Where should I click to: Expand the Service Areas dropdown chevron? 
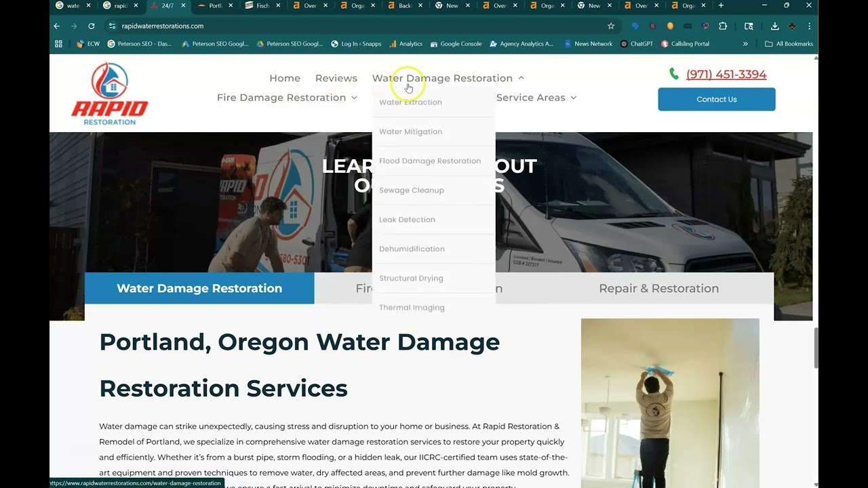573,98
